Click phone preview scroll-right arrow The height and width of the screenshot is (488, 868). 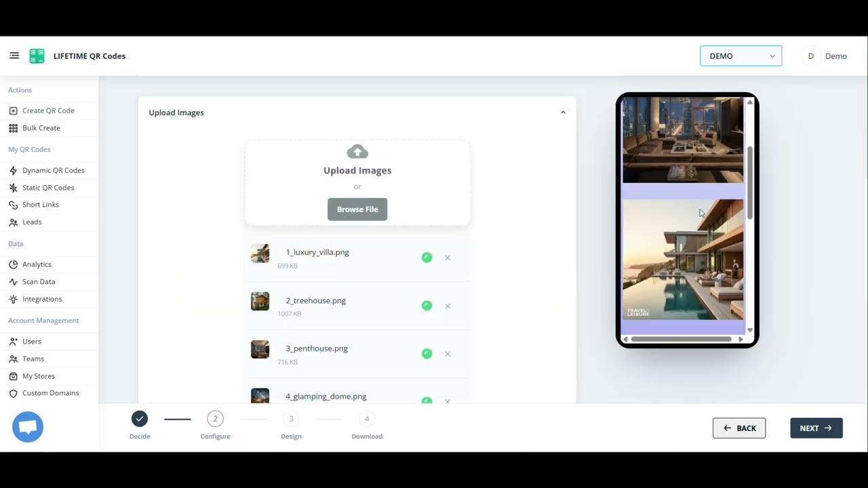pyautogui.click(x=741, y=339)
